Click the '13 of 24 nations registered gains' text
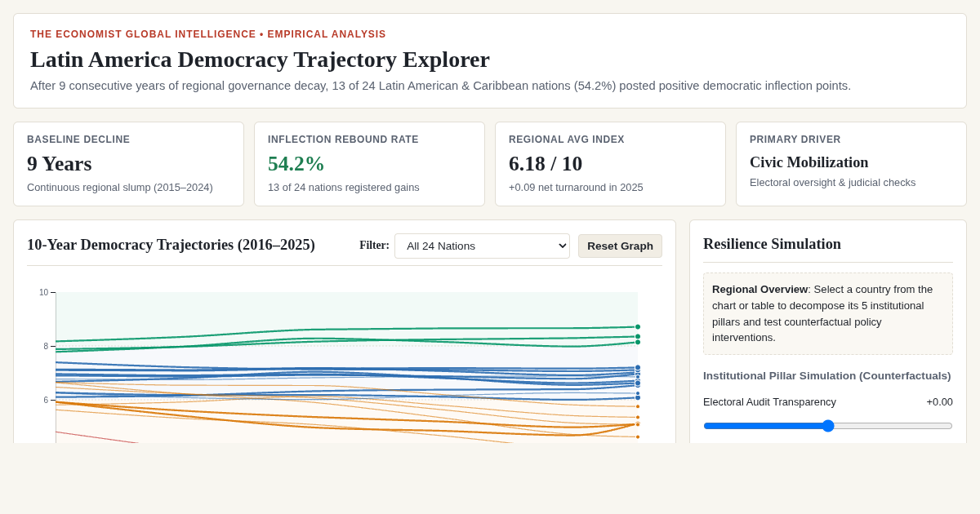This screenshot has height=514, width=980. click(x=344, y=188)
